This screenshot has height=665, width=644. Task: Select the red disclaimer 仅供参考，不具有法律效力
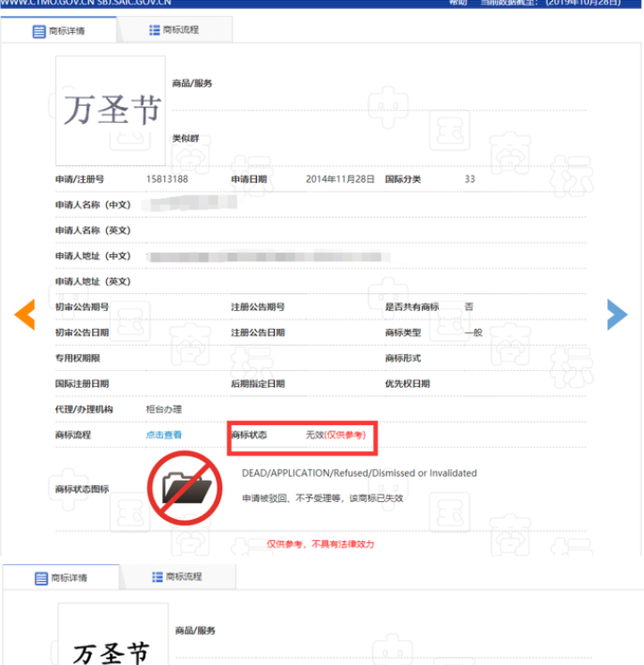click(320, 544)
